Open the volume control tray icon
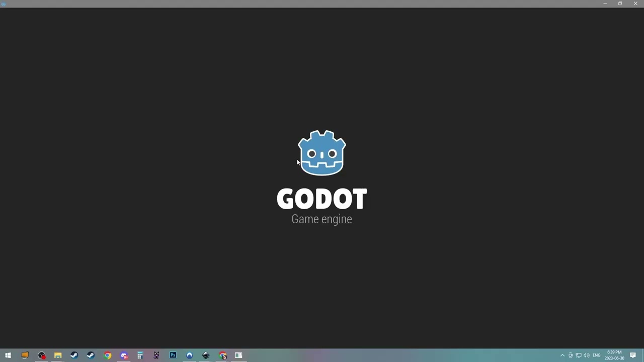Image resolution: width=644 pixels, height=362 pixels. point(587,355)
